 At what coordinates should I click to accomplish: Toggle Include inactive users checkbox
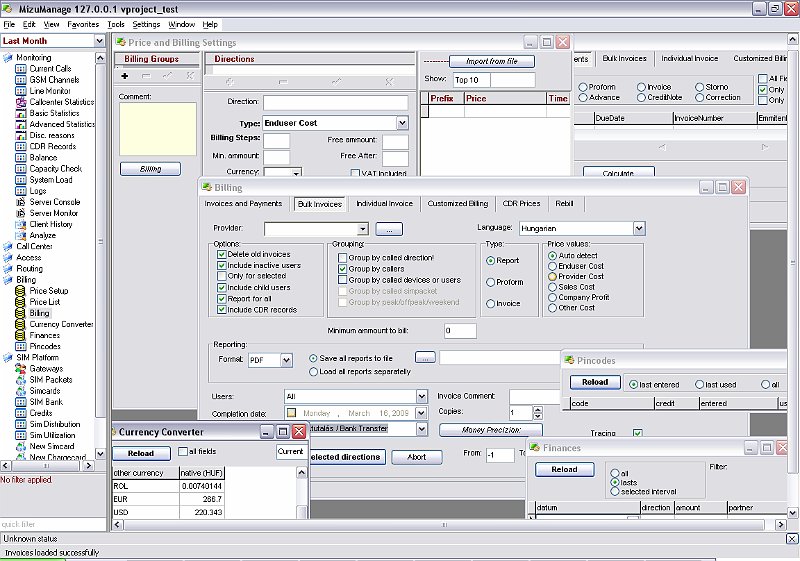coord(221,266)
